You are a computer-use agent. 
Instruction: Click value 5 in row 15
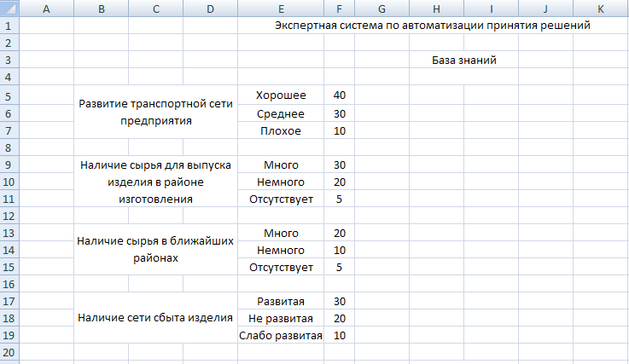(x=340, y=267)
